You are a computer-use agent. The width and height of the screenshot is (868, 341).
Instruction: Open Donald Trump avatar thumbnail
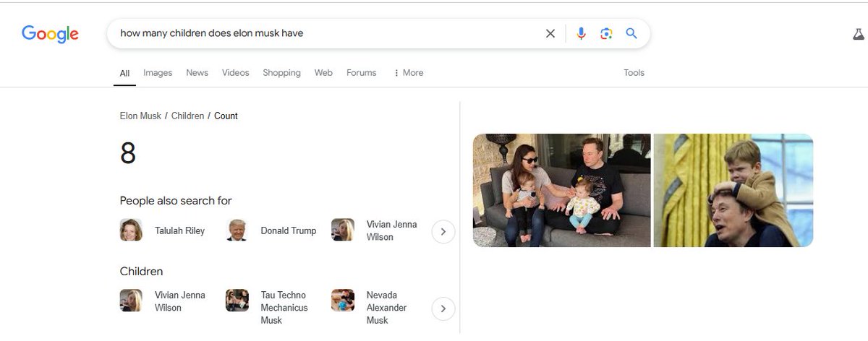237,230
